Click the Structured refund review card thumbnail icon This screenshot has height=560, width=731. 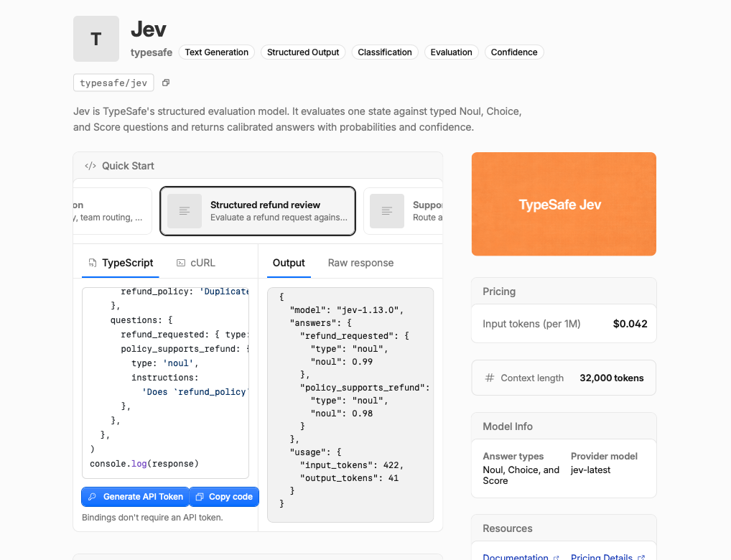tap(185, 211)
